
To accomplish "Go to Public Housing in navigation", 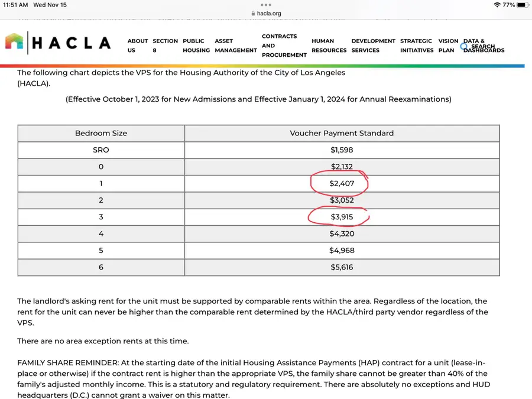I will coord(196,46).
